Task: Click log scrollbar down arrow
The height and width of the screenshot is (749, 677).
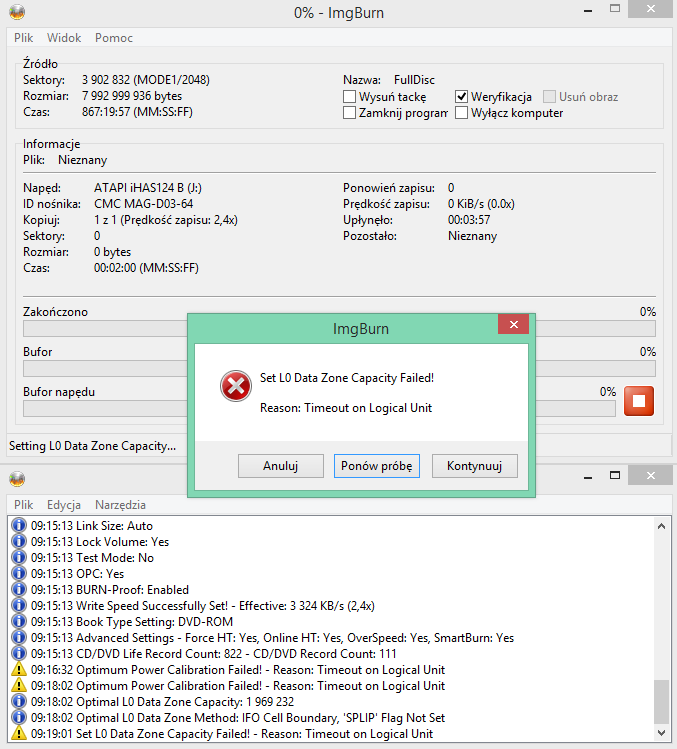Action: [x=661, y=733]
